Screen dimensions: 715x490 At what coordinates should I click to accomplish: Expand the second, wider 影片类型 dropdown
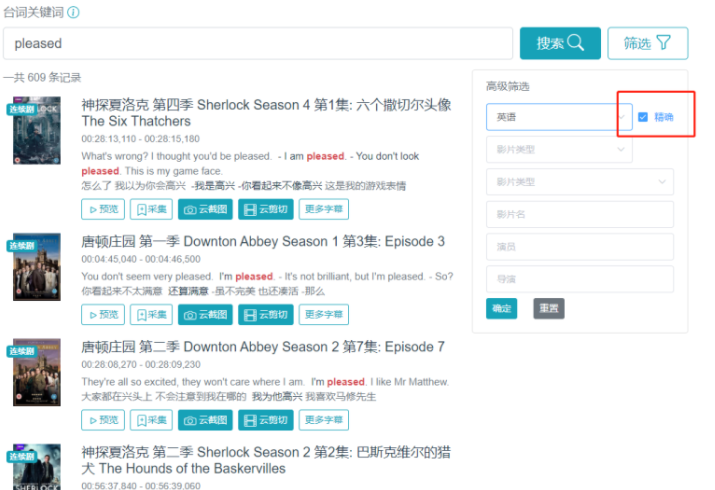coord(579,182)
